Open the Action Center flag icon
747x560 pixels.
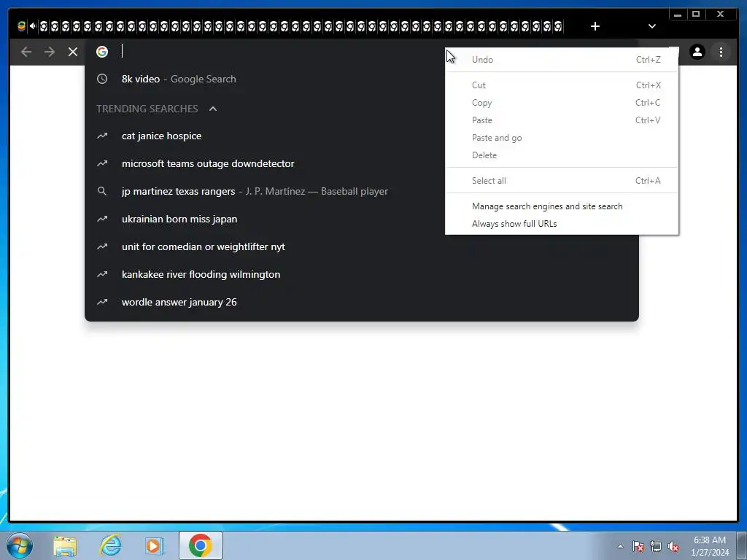(638, 546)
